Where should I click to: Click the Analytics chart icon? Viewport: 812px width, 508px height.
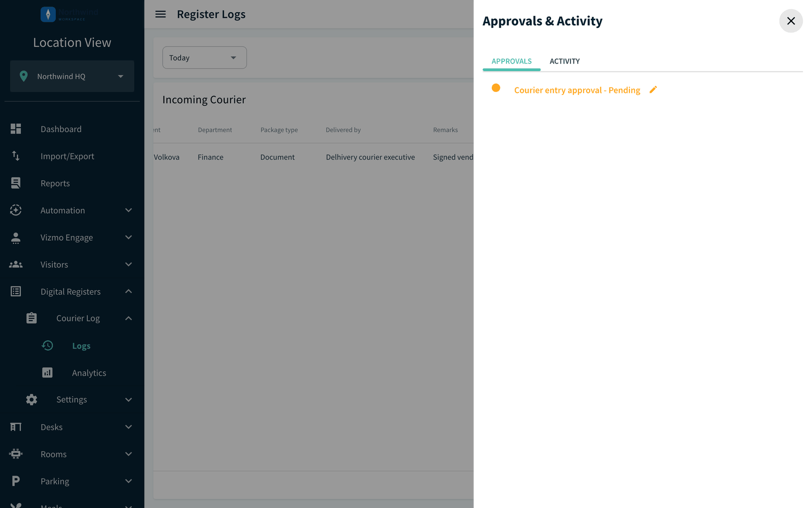coord(47,372)
